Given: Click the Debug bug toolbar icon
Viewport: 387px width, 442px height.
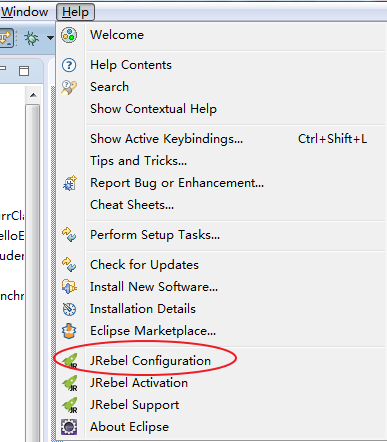Looking at the screenshot, I should [x=31, y=38].
